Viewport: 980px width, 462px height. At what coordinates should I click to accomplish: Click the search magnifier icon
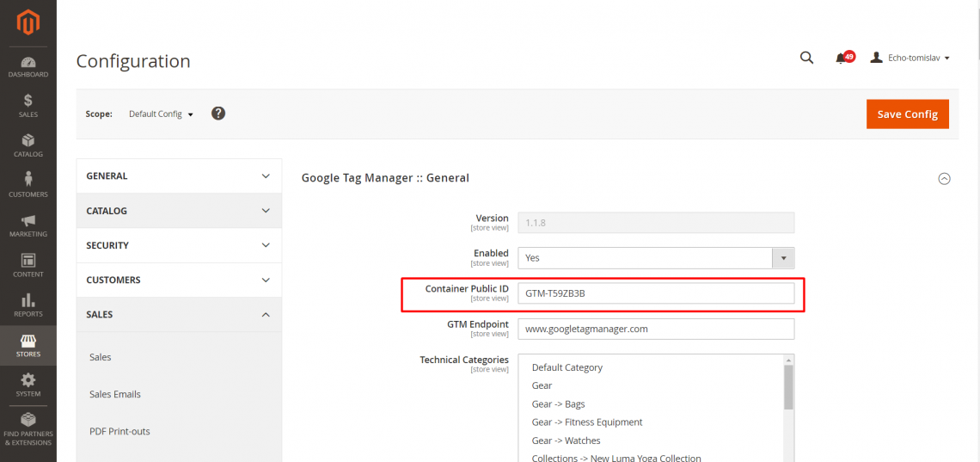click(806, 58)
